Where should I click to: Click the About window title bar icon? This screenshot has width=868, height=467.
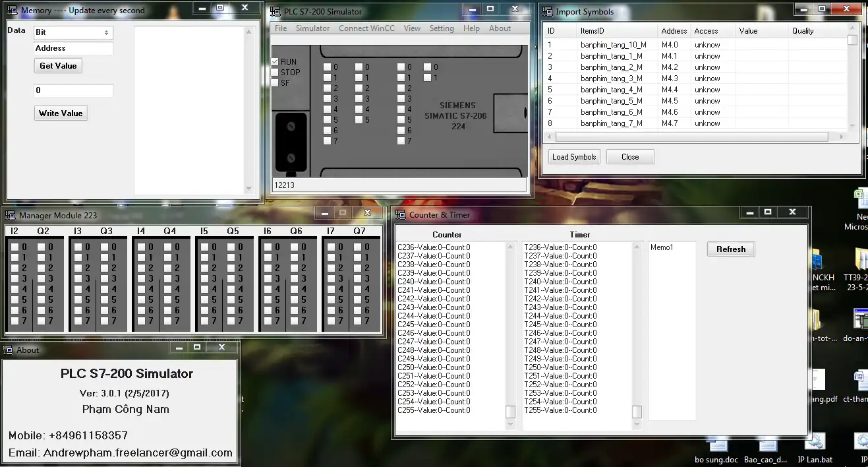pos(8,350)
